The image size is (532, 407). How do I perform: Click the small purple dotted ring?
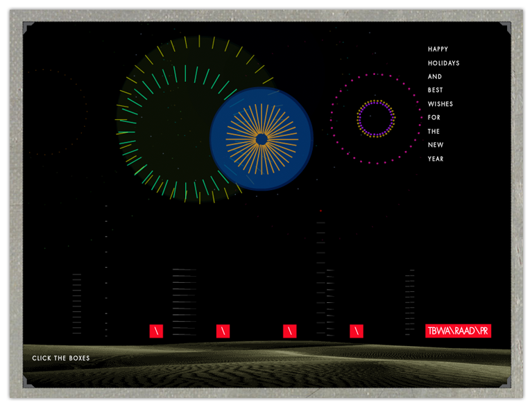[x=376, y=119]
